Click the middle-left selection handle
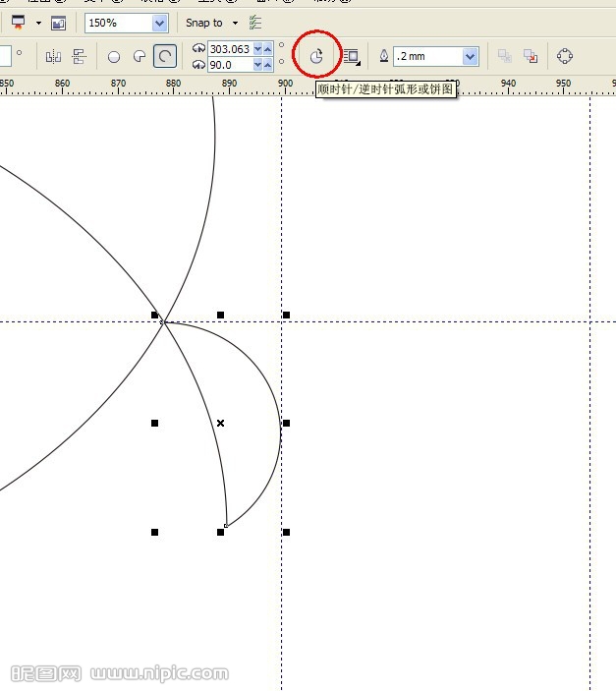Screen dimensions: 616x691 click(154, 423)
